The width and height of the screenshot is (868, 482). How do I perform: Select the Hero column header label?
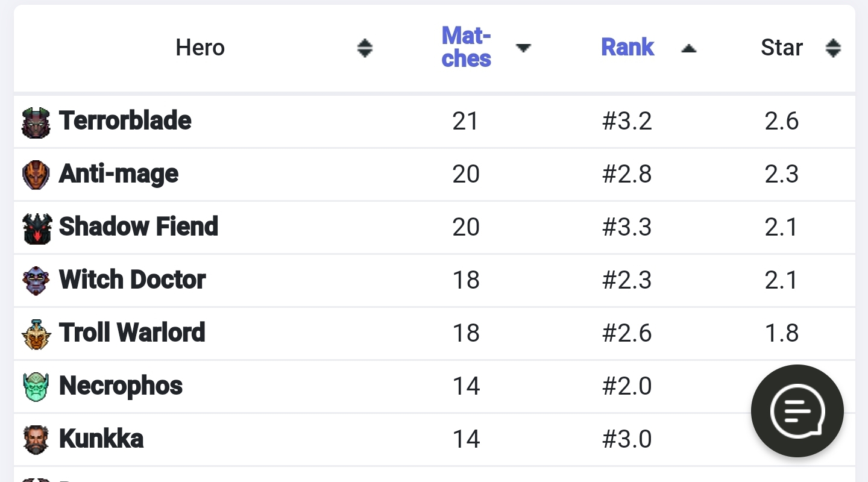click(x=200, y=48)
